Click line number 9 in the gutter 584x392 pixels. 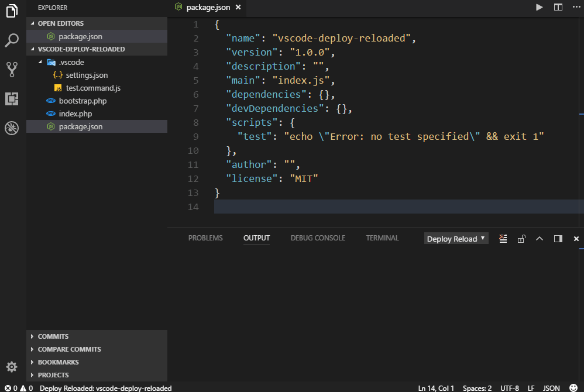195,137
